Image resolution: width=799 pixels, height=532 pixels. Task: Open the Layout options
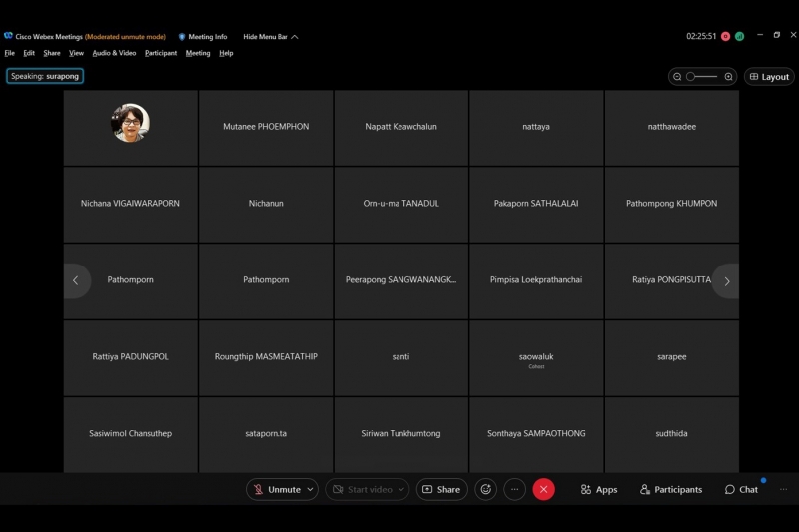(x=769, y=77)
